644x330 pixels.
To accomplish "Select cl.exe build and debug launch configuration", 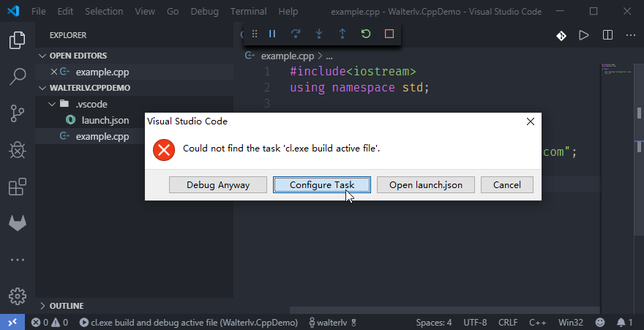I will 189,323.
